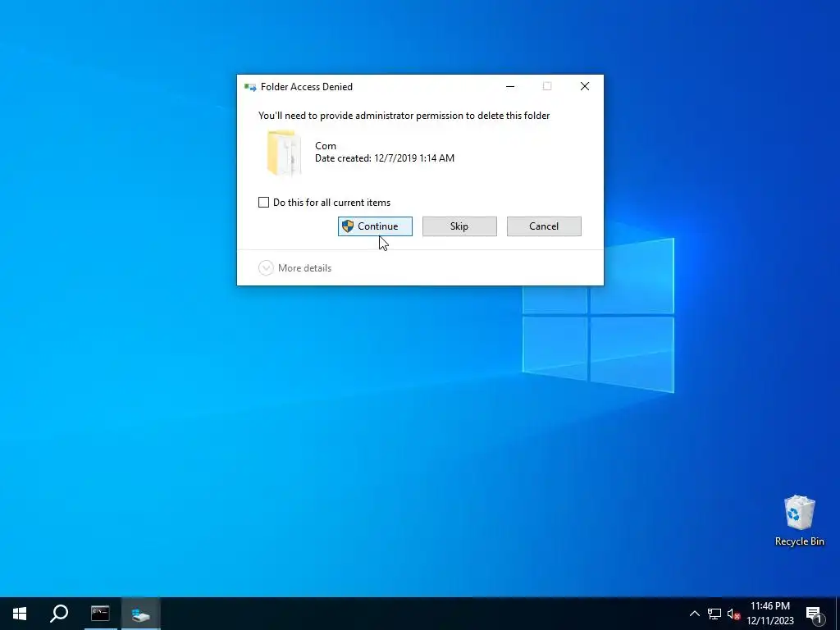
Task: Open the Recycle Bin on desktop
Action: [799, 521]
